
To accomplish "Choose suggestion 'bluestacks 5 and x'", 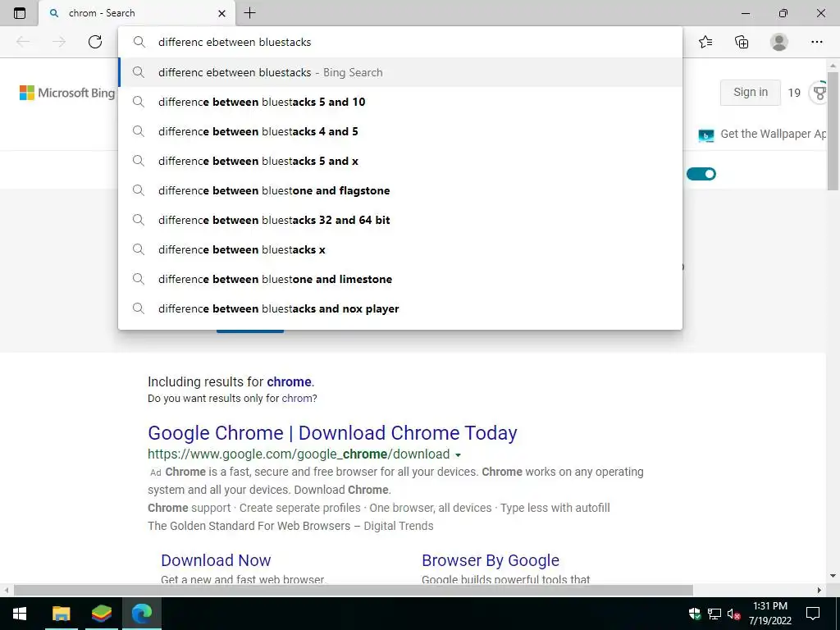I will [400, 161].
